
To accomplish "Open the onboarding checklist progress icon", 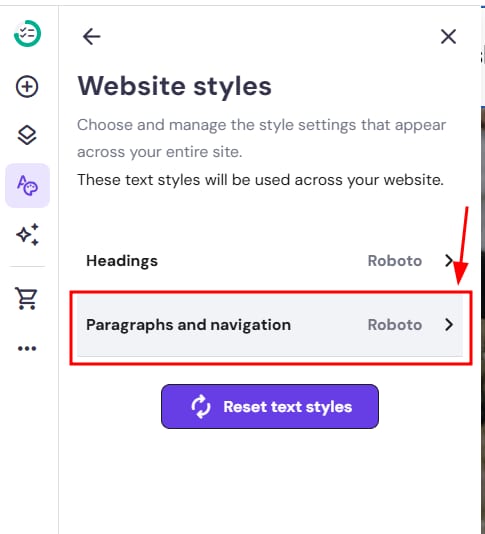I will [x=27, y=33].
